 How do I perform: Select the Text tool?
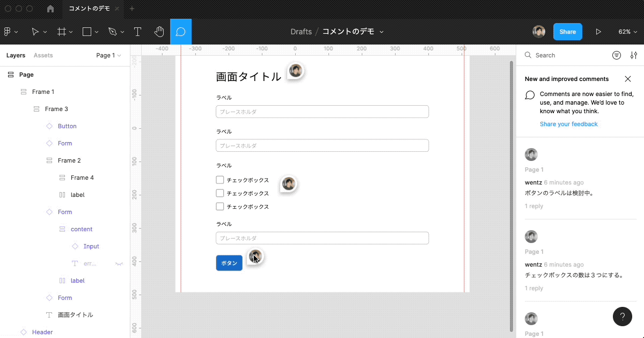(x=137, y=32)
